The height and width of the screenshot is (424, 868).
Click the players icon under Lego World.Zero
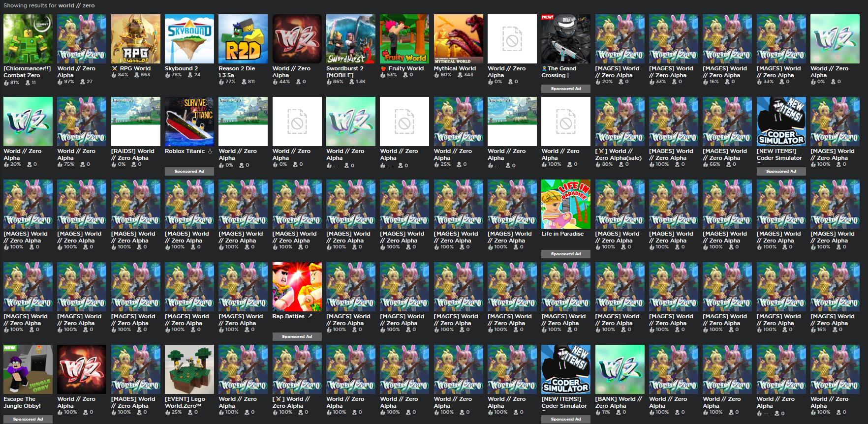pyautogui.click(x=190, y=412)
